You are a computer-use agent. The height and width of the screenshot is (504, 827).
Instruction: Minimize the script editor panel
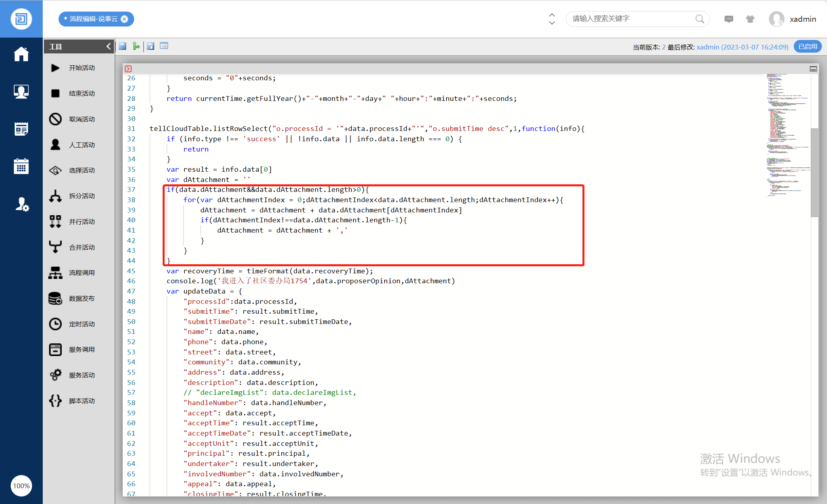pyautogui.click(x=813, y=69)
